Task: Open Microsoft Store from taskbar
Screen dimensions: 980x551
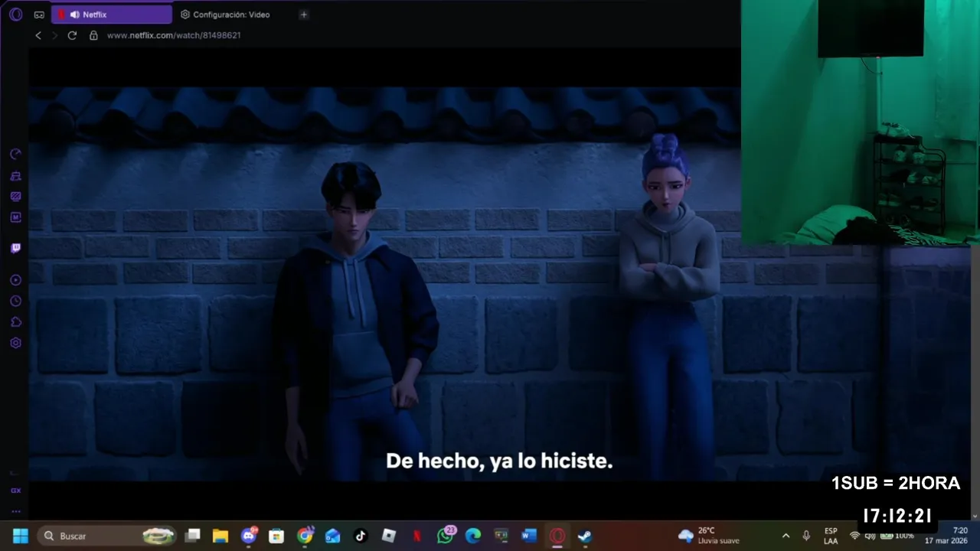Action: click(x=276, y=536)
